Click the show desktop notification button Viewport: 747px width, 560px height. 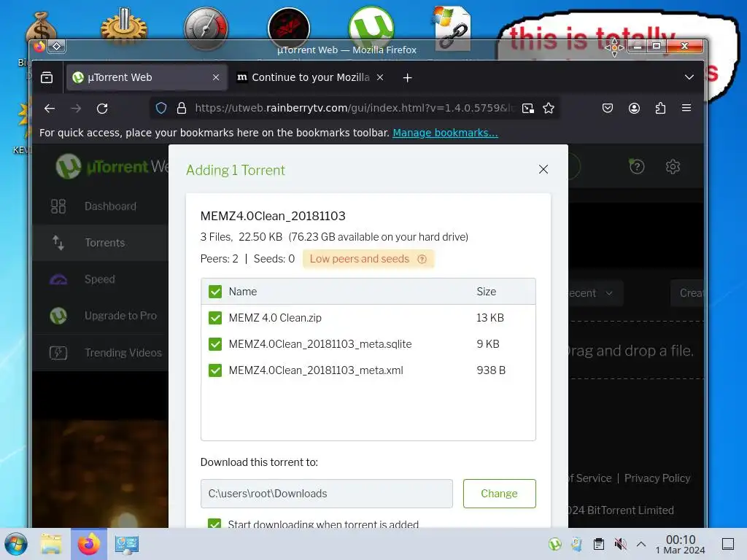coord(727,544)
